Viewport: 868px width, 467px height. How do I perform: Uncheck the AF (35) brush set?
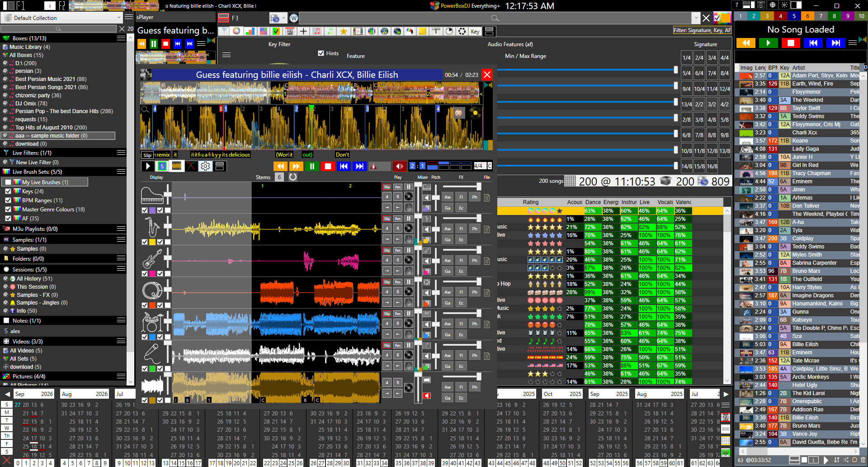point(8,218)
